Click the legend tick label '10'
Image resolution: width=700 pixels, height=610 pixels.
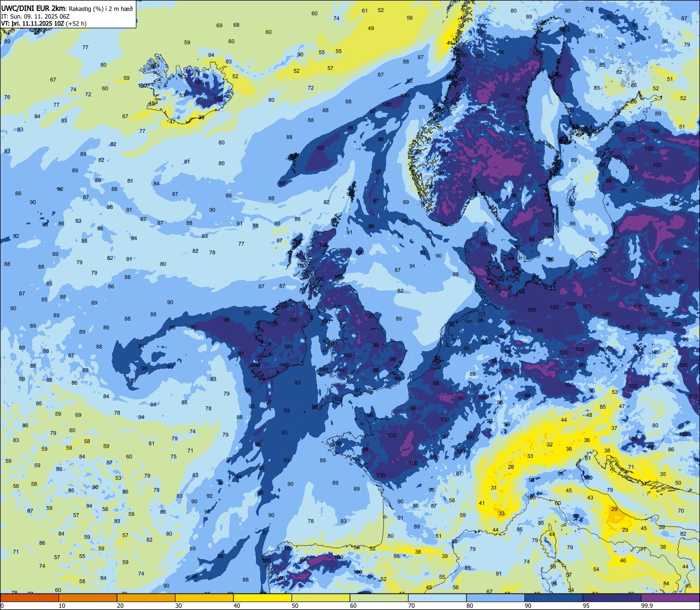62,606
